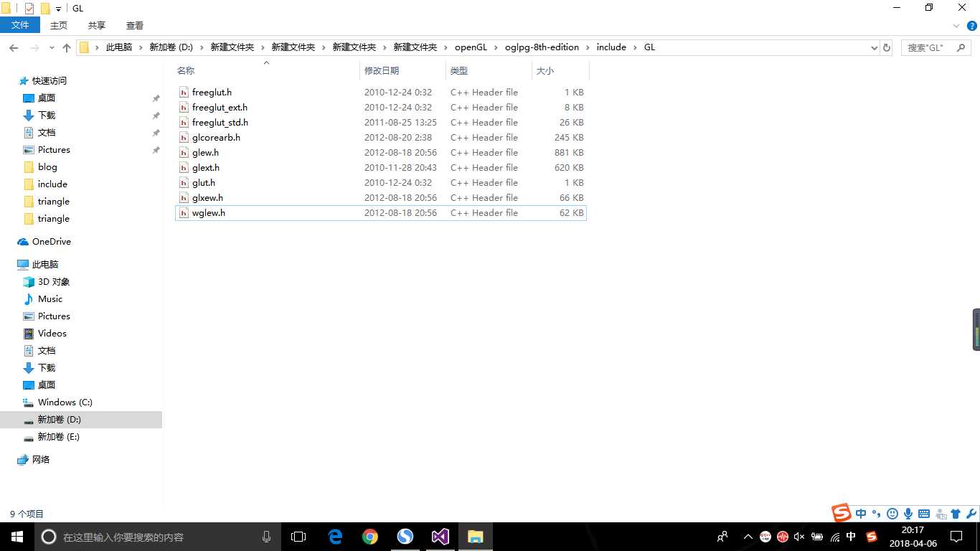Select the glext.h file name
Viewport: 980px width, 551px height.
coord(206,168)
